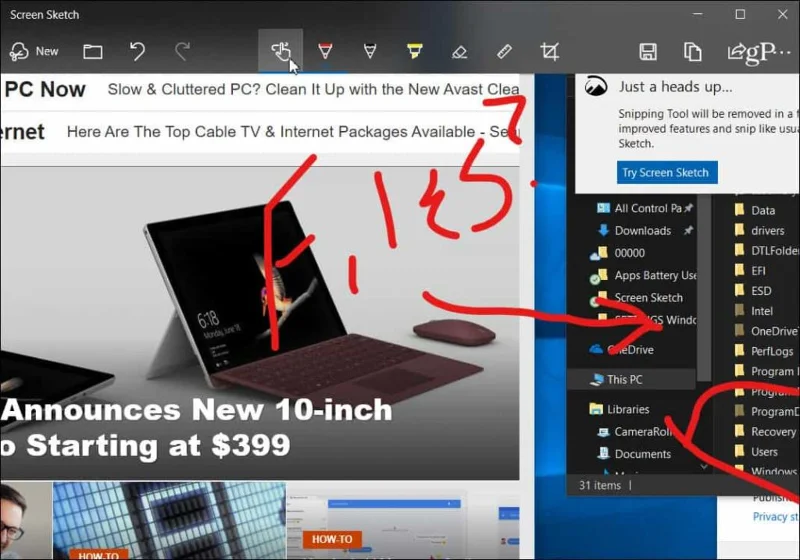
Task: Save the snip with the floppy icon
Action: coord(648,52)
